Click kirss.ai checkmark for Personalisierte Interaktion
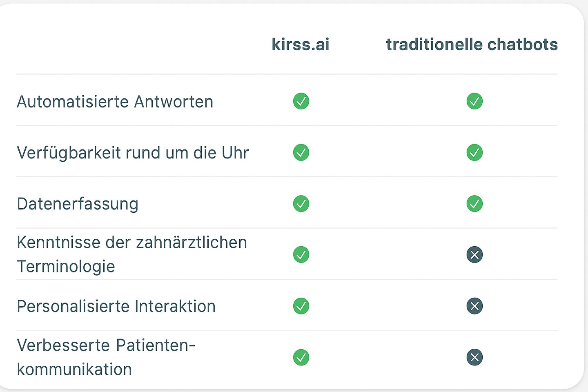 (301, 306)
